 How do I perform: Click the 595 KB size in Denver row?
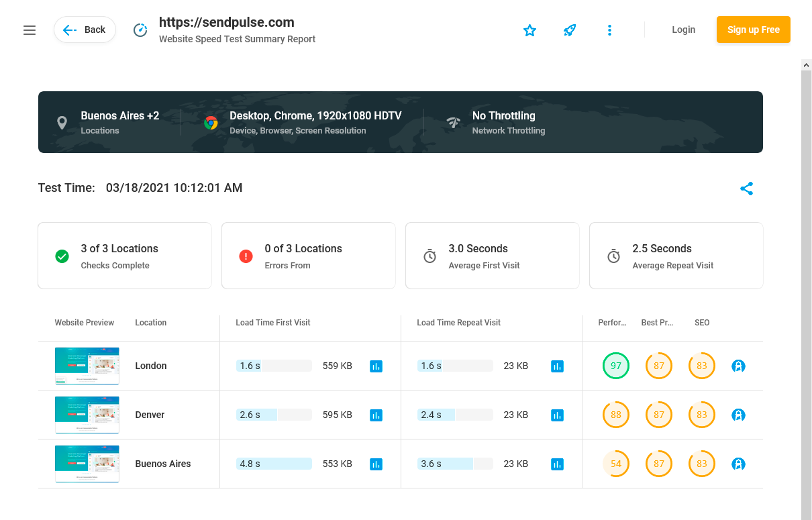coord(338,415)
